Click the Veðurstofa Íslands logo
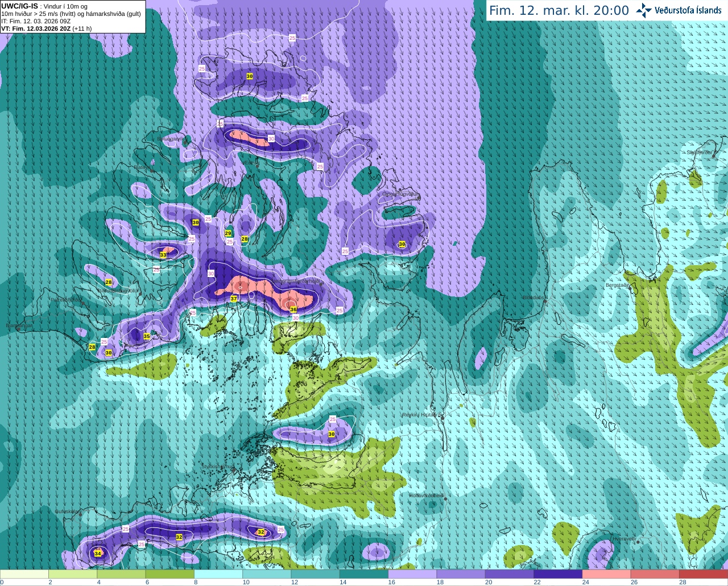728x586 pixels. pos(679,10)
